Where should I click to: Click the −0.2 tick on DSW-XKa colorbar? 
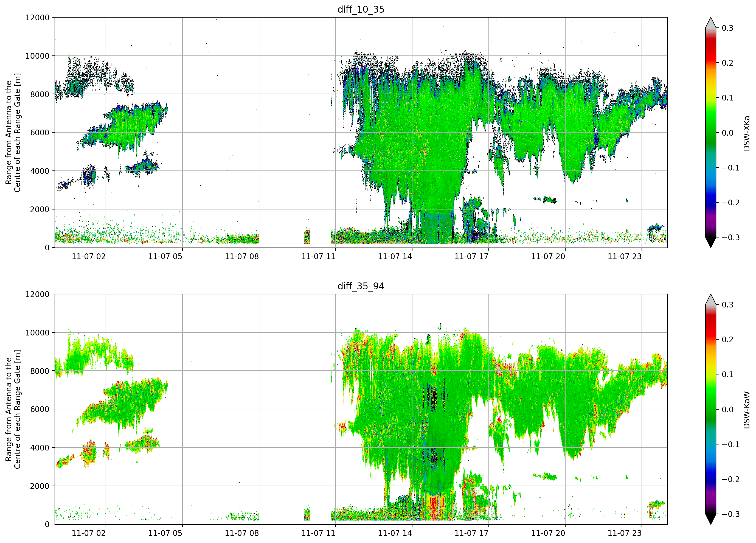point(731,203)
